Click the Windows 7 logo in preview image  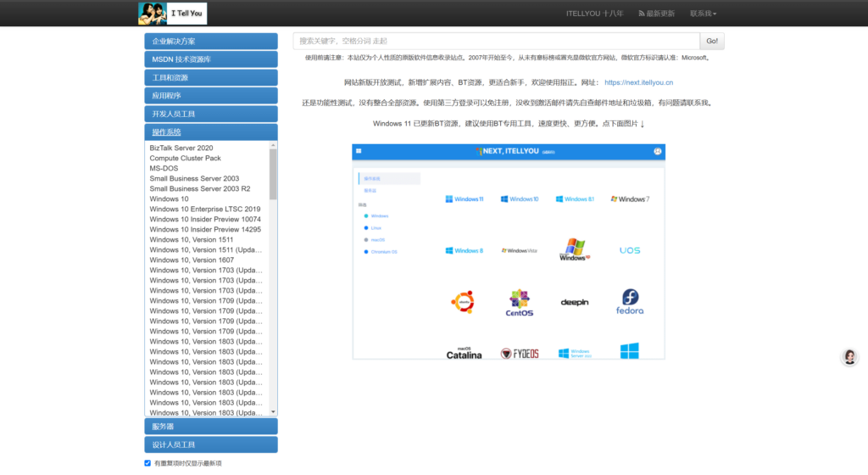pyautogui.click(x=630, y=199)
